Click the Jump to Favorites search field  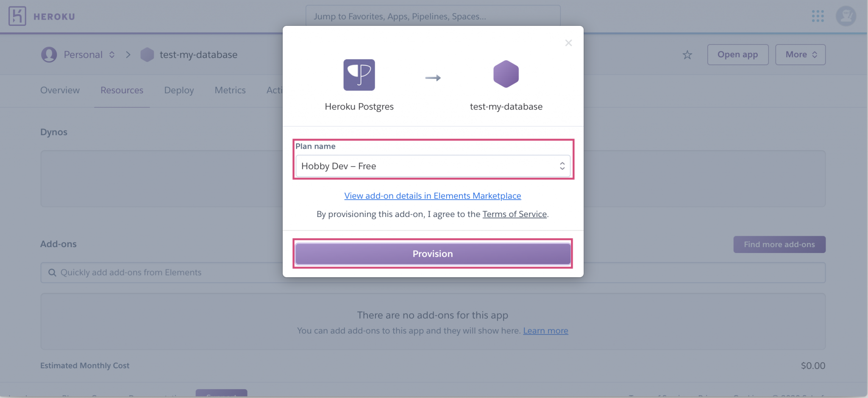(432, 16)
